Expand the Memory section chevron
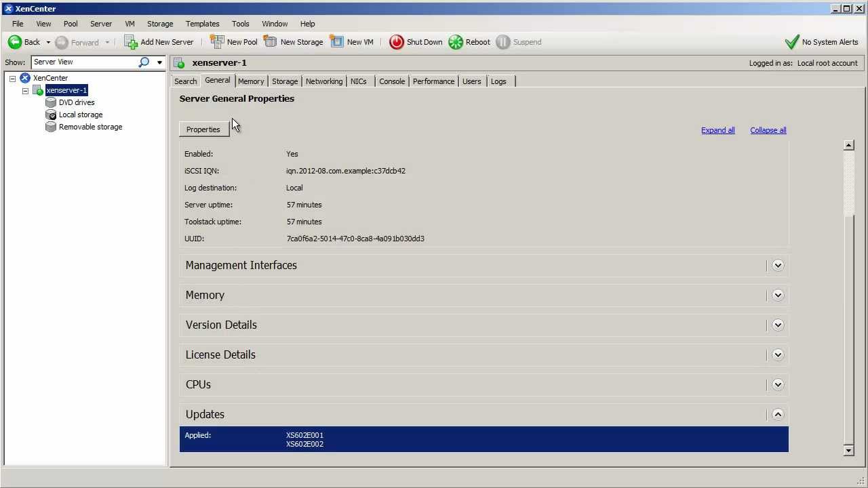The width and height of the screenshot is (868, 488). tap(778, 295)
